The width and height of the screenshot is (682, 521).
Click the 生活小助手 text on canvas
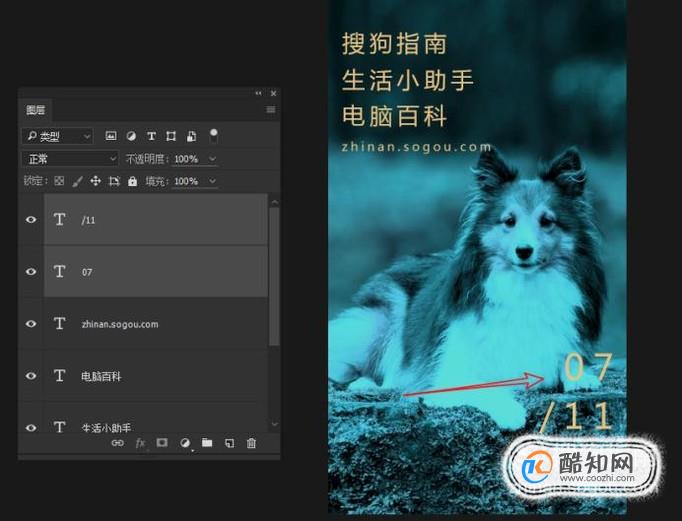pyautogui.click(x=408, y=80)
